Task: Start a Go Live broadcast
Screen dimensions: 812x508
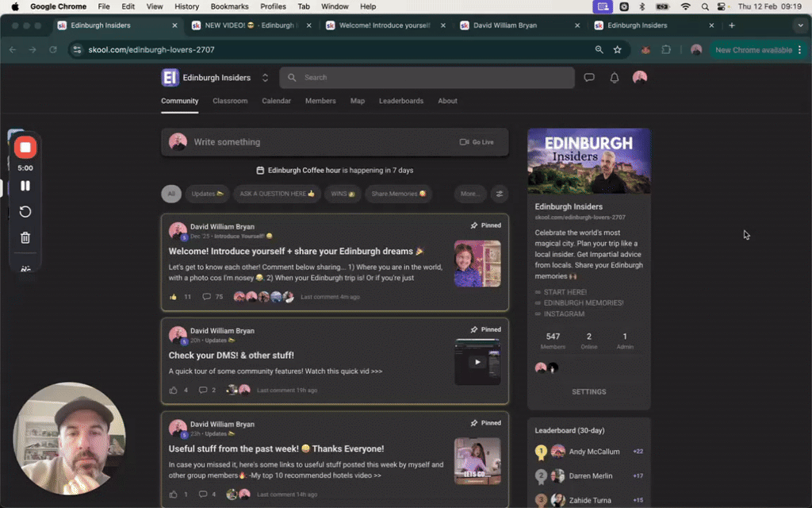Action: pos(477,142)
